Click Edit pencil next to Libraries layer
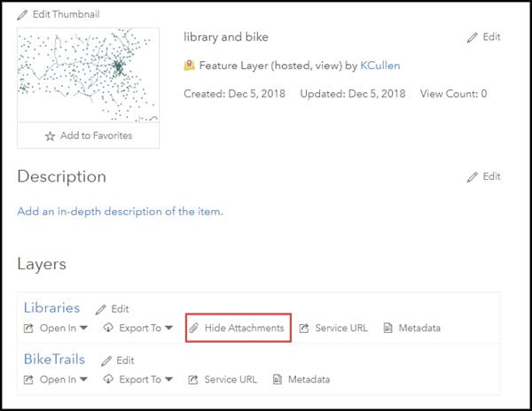 click(x=102, y=309)
